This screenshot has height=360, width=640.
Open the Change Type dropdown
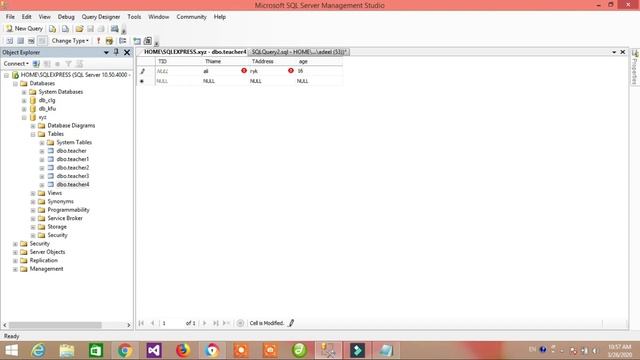tap(70, 41)
